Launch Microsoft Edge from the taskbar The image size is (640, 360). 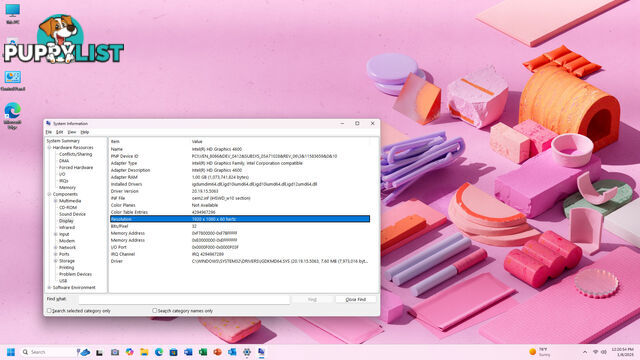pyautogui.click(x=159, y=352)
